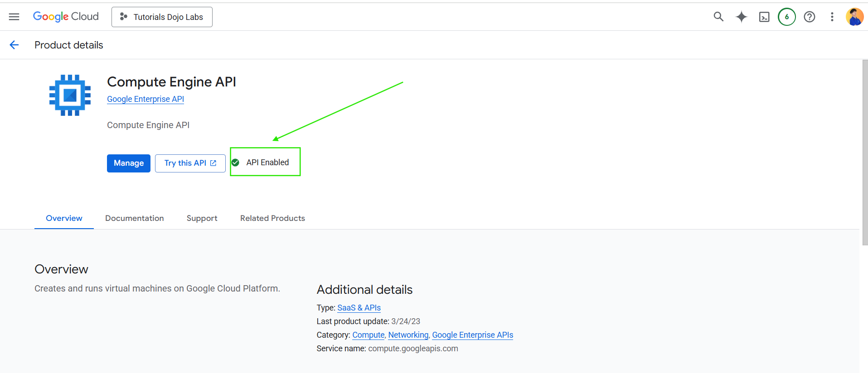This screenshot has width=868, height=373.
Task: Activate Cloud Shell terminal icon
Action: pyautogui.click(x=764, y=17)
